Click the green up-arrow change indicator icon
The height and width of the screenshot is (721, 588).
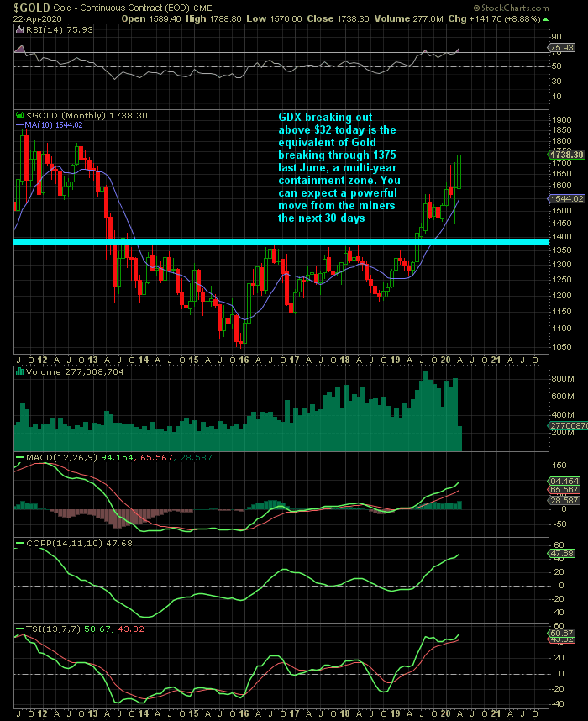tap(546, 19)
